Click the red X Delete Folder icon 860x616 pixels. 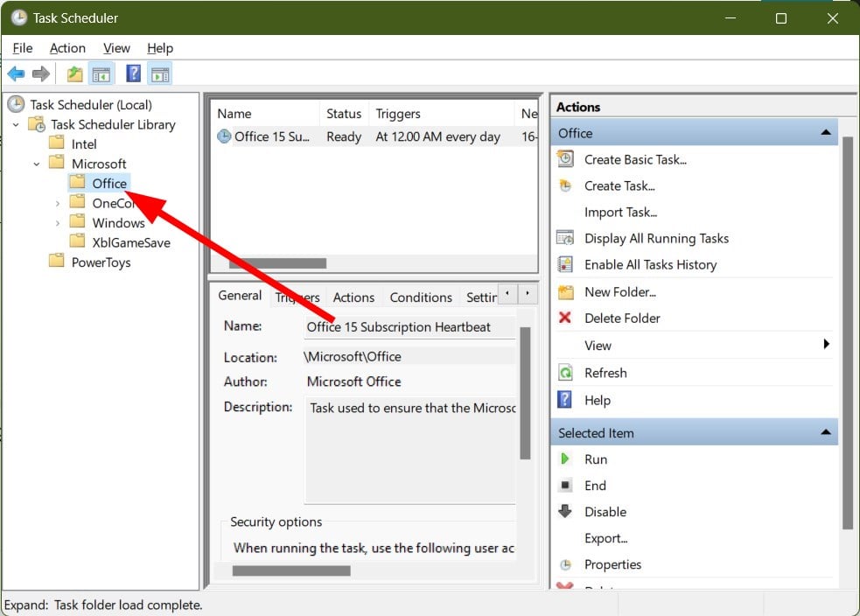(565, 318)
